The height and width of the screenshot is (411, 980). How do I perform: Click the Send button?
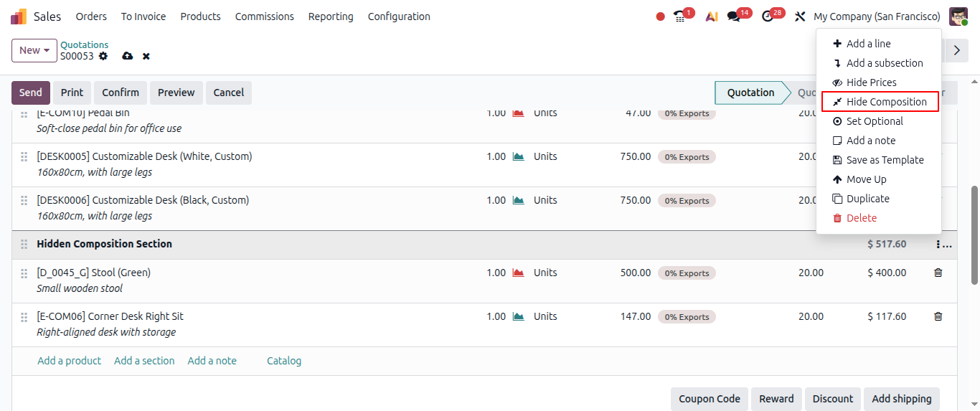click(31, 93)
